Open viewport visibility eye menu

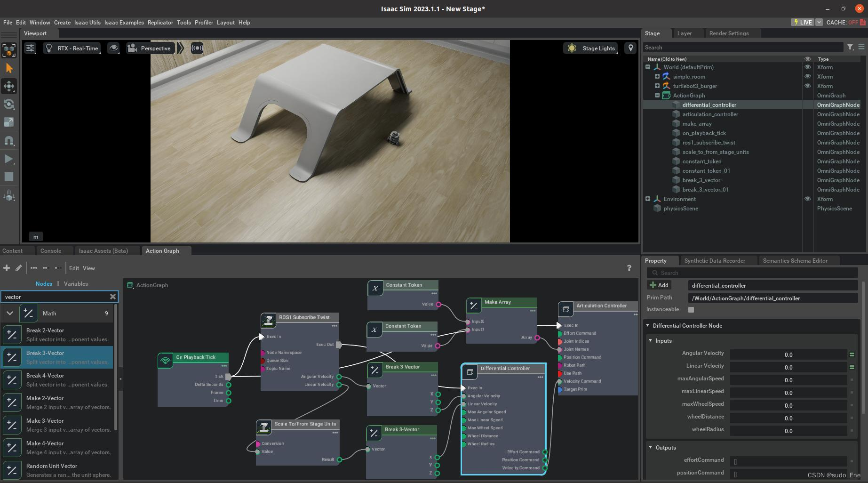tap(113, 48)
